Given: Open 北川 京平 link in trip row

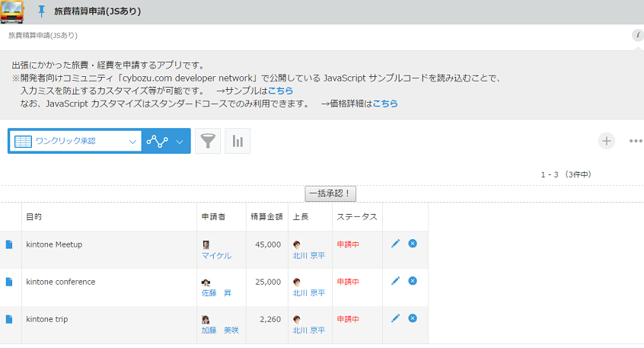Looking at the screenshot, I should point(309,330).
